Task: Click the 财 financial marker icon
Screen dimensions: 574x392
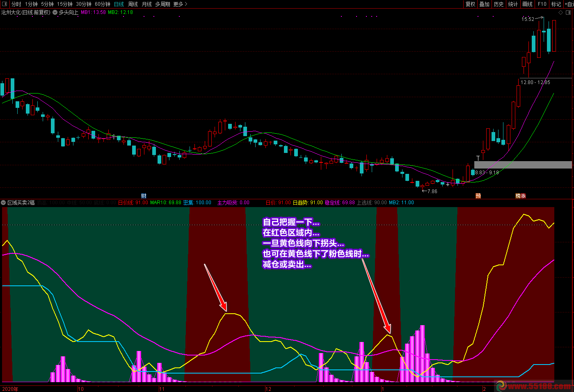Action: pyautogui.click(x=144, y=196)
